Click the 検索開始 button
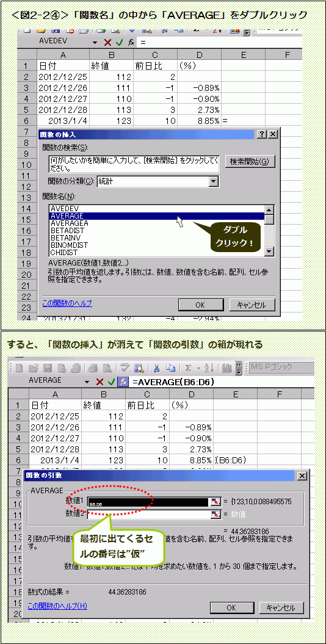The height and width of the screenshot is (644, 326). click(x=250, y=161)
